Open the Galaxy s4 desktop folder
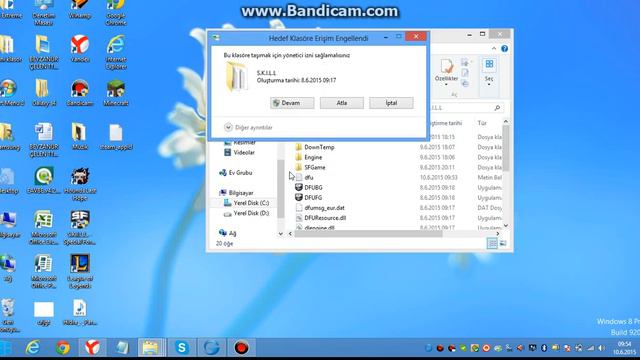This screenshot has width=640, height=360. [44, 93]
